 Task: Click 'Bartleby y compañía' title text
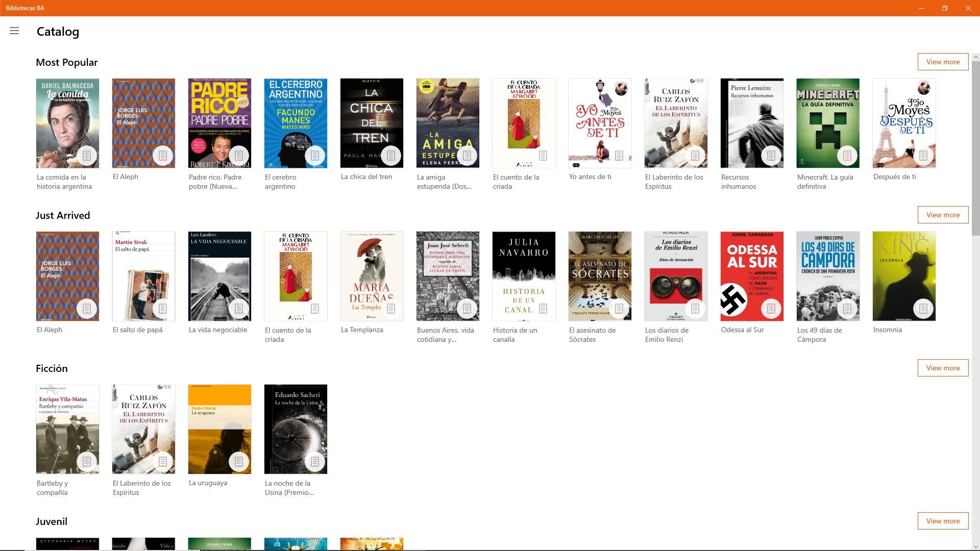[52, 488]
